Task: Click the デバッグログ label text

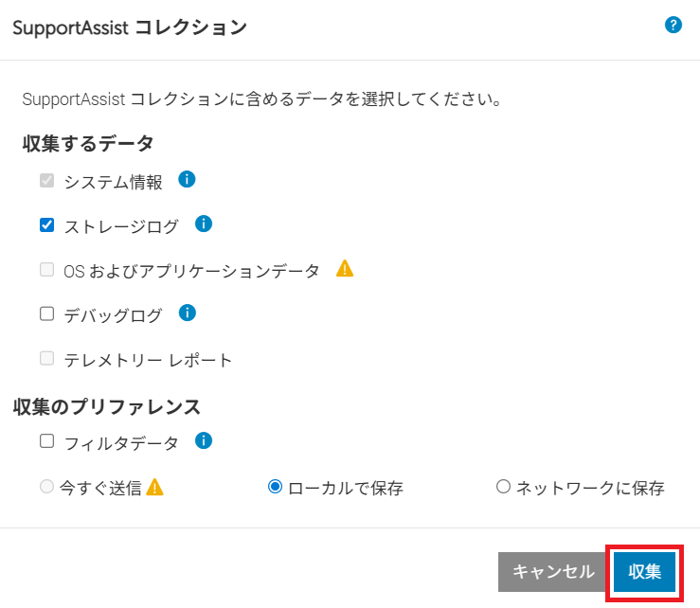Action: point(113,315)
